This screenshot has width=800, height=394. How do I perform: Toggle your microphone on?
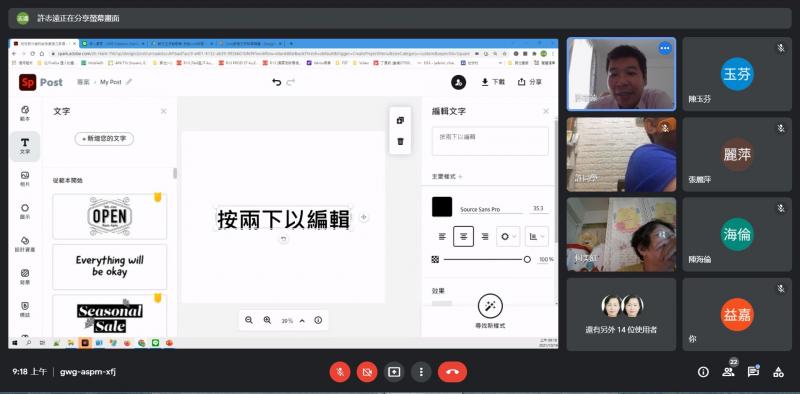[x=340, y=372]
